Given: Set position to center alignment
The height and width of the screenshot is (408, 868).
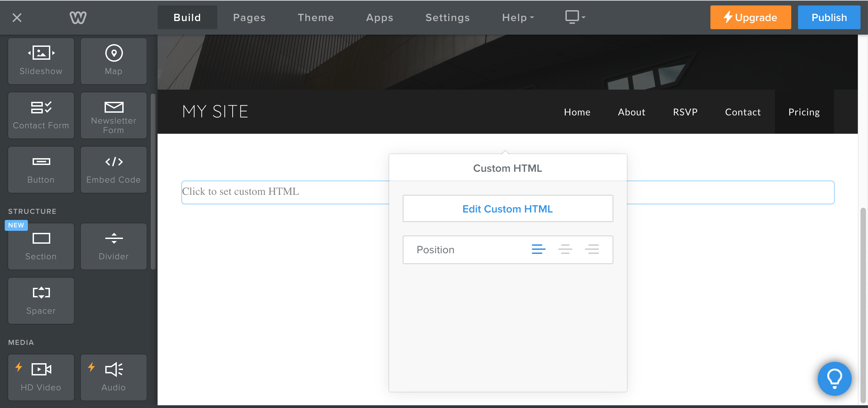Looking at the screenshot, I should pyautogui.click(x=565, y=249).
